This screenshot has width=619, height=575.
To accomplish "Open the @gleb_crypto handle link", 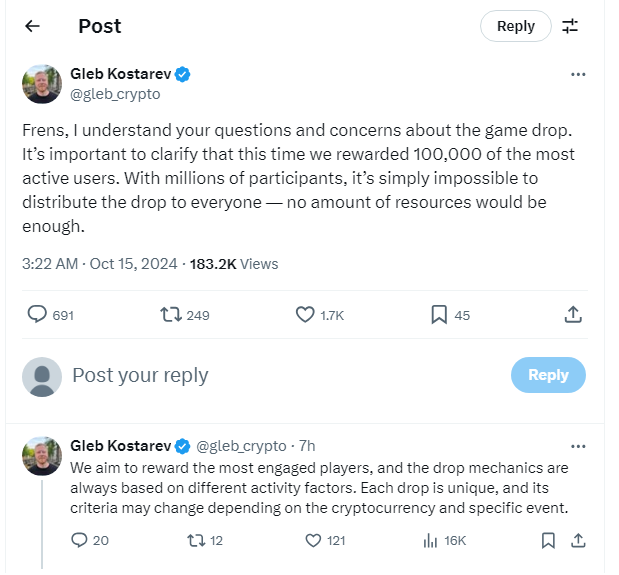I will 115,94.
